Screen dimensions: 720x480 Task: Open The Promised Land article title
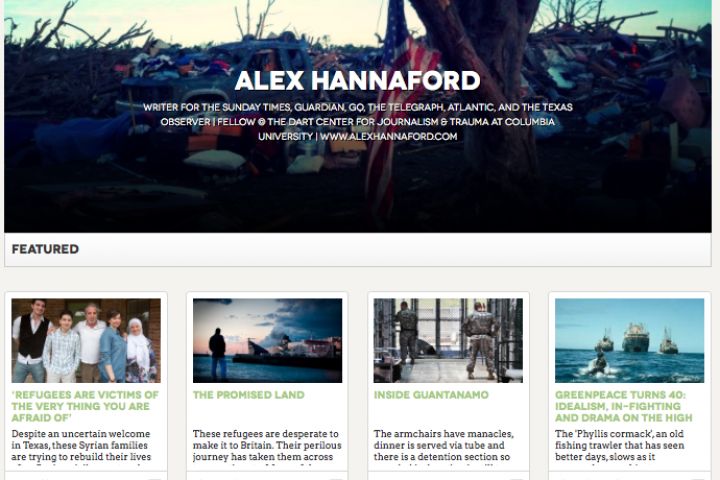click(x=248, y=395)
